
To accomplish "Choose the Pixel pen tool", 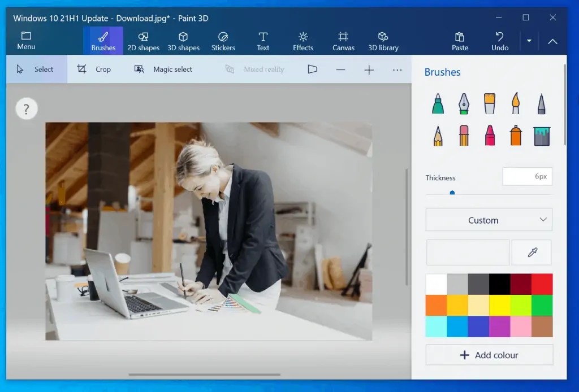I will tap(541, 103).
